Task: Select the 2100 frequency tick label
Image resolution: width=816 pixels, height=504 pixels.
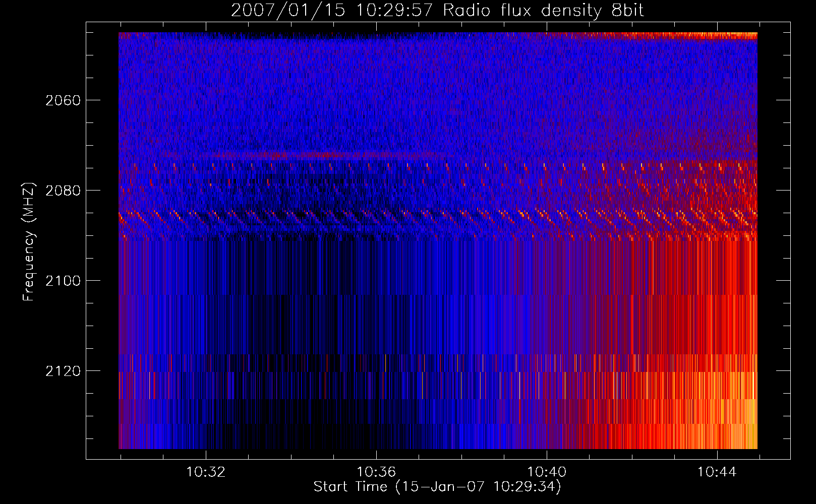Action: (63, 281)
